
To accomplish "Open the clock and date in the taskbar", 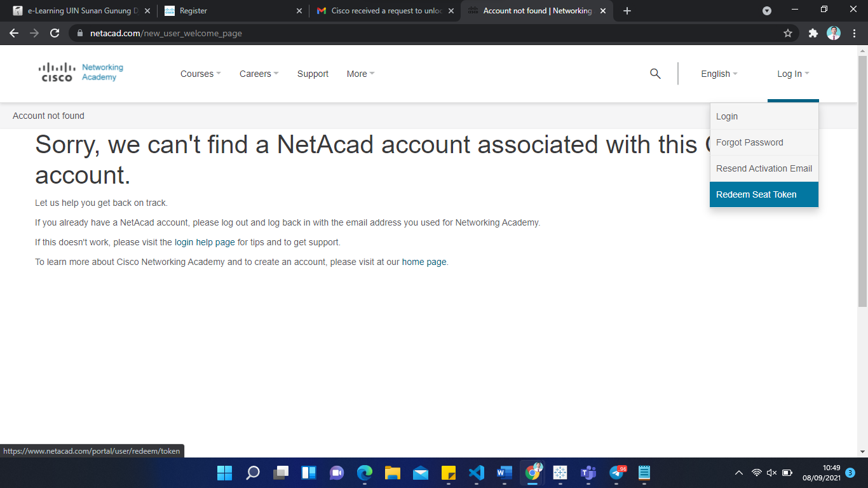I will tap(821, 473).
